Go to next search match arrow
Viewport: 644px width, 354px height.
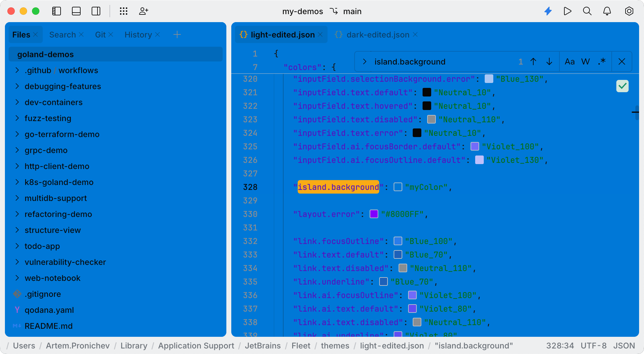tap(549, 62)
